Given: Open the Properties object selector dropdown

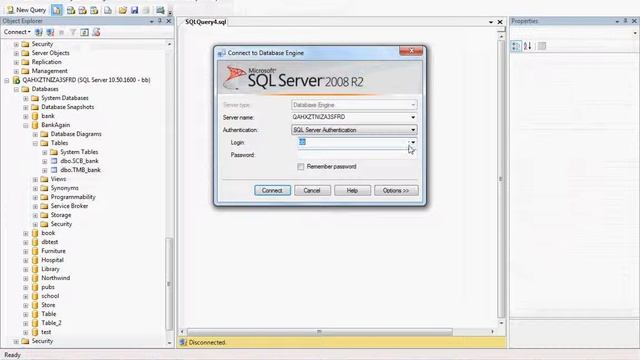Looking at the screenshot, I should point(635,33).
